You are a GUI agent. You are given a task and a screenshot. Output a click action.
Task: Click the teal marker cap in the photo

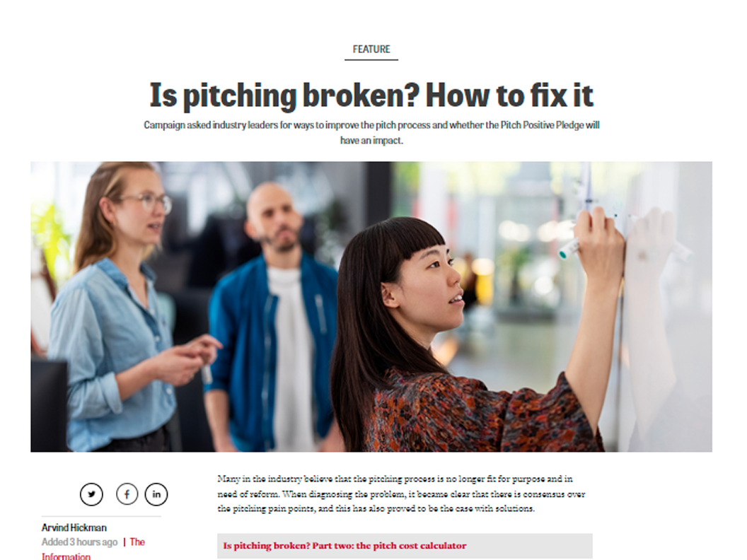[x=564, y=255]
